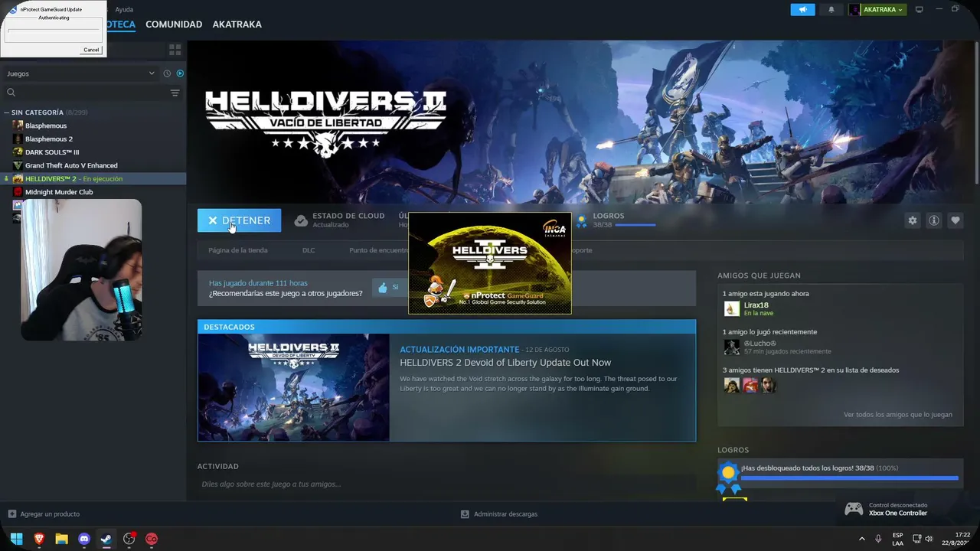Open File Explorer from the taskbar
Screen dimensions: 980x551
coord(61,539)
